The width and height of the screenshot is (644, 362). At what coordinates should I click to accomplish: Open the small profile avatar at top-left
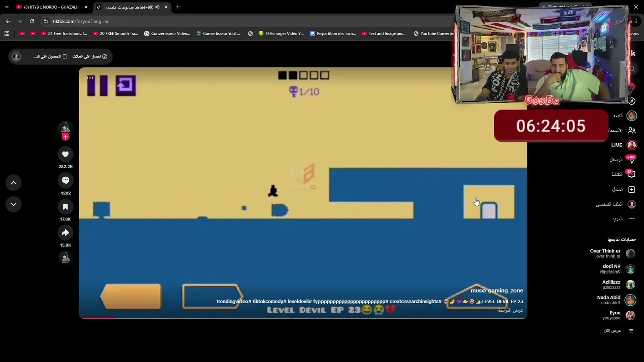(x=16, y=56)
